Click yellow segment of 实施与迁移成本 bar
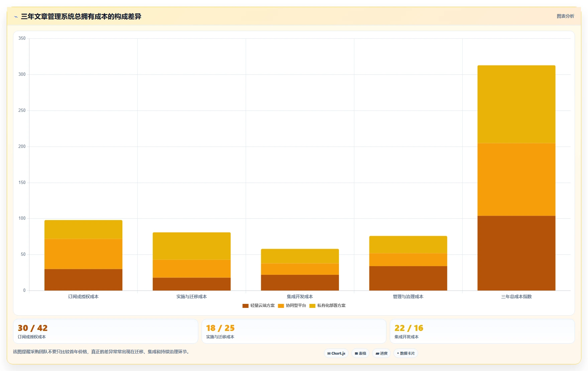 click(192, 246)
